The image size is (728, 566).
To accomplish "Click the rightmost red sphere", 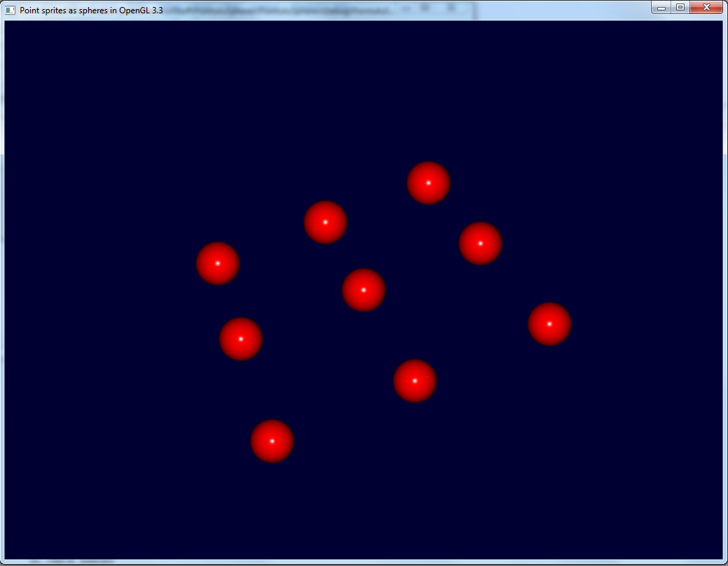I will point(550,324).
